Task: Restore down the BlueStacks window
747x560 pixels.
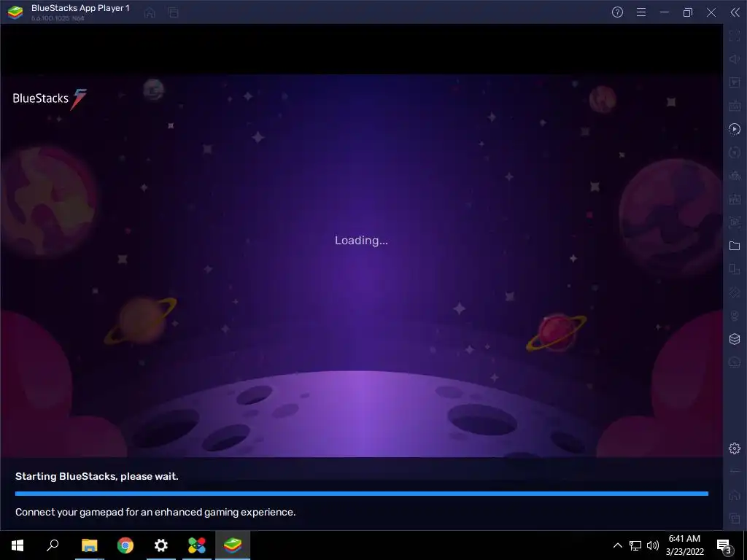Action: (x=688, y=12)
